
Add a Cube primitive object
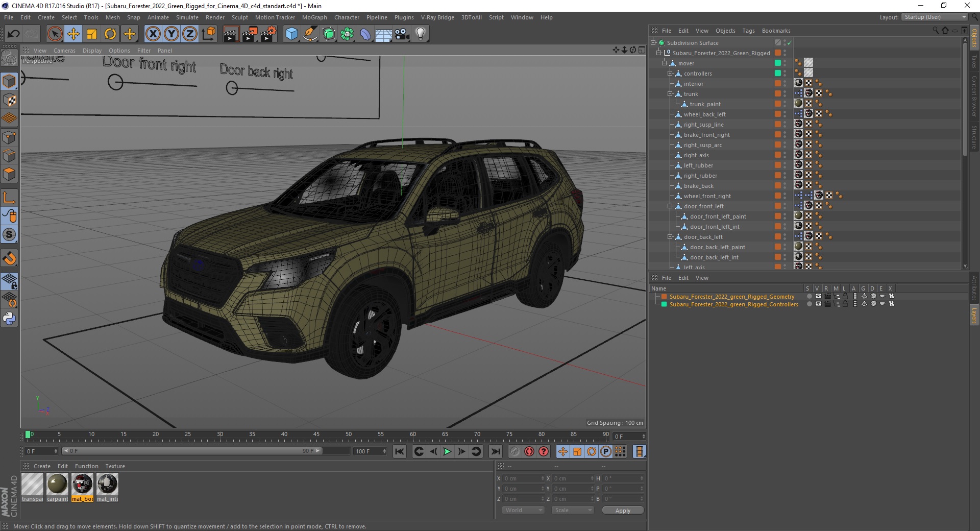click(291, 34)
